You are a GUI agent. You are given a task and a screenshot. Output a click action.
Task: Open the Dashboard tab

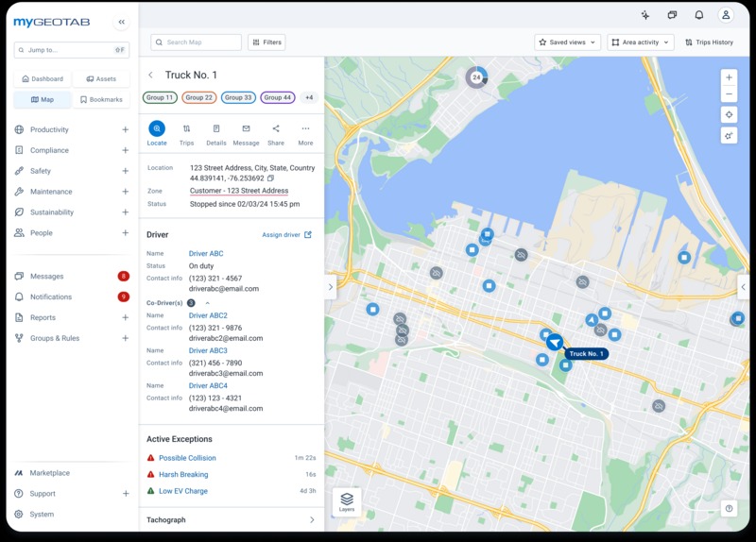click(43, 79)
